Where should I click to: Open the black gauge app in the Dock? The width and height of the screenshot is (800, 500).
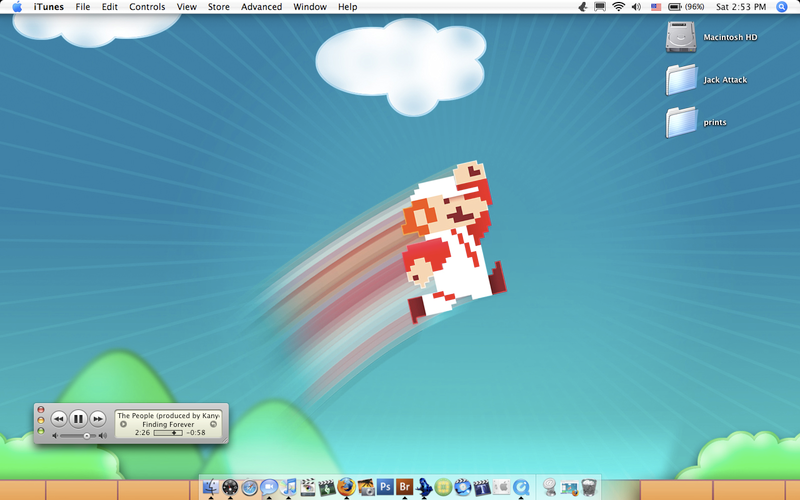[x=230, y=487]
